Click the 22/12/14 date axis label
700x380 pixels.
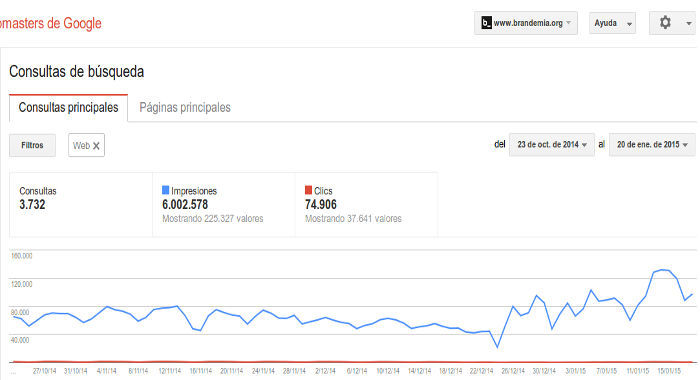(481, 371)
